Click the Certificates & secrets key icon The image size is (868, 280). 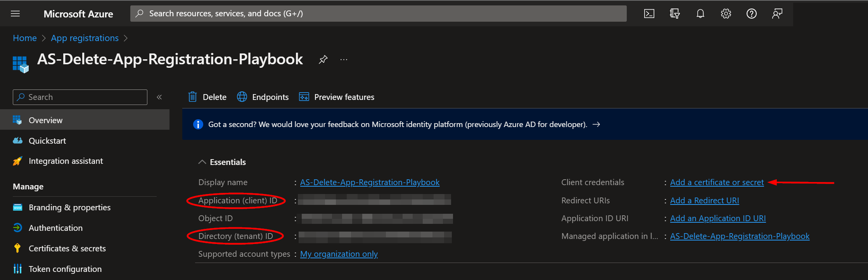[x=17, y=248]
